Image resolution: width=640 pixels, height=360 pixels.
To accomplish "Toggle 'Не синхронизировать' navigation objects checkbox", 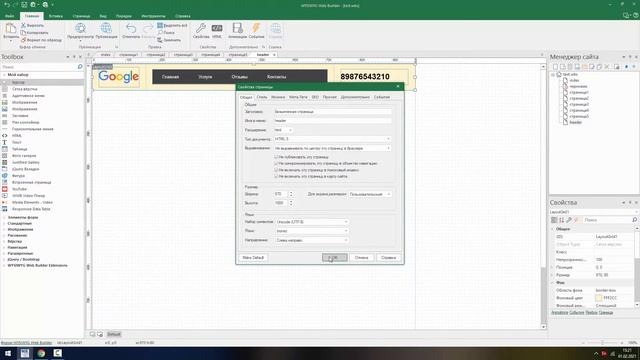I will click(276, 163).
